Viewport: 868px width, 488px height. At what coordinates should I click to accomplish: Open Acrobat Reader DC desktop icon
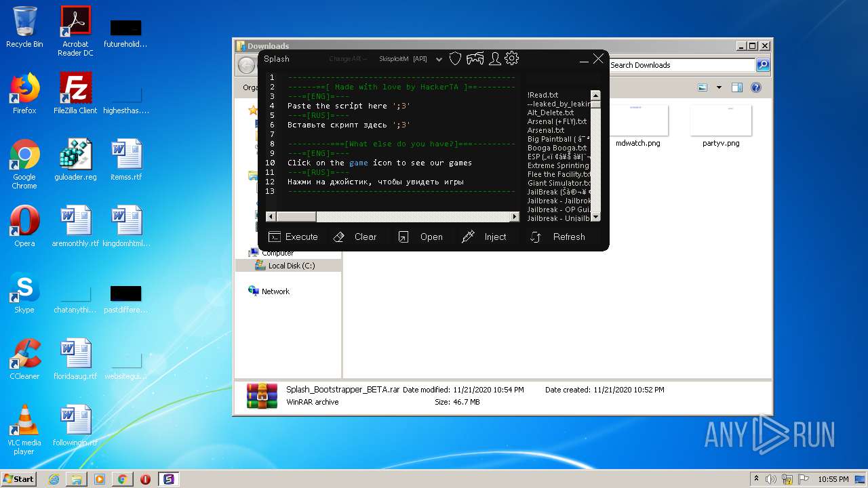[x=75, y=30]
